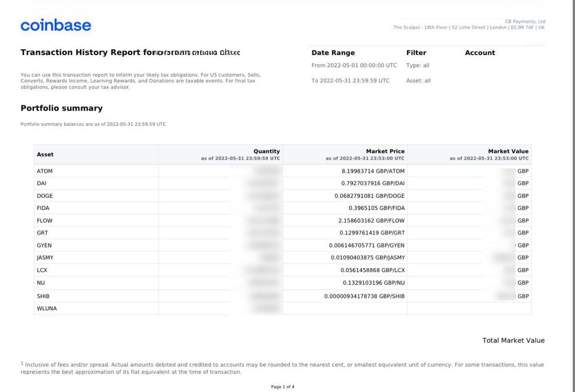Click the 'Filter' heading
This screenshot has height=392, width=575.
(x=416, y=53)
